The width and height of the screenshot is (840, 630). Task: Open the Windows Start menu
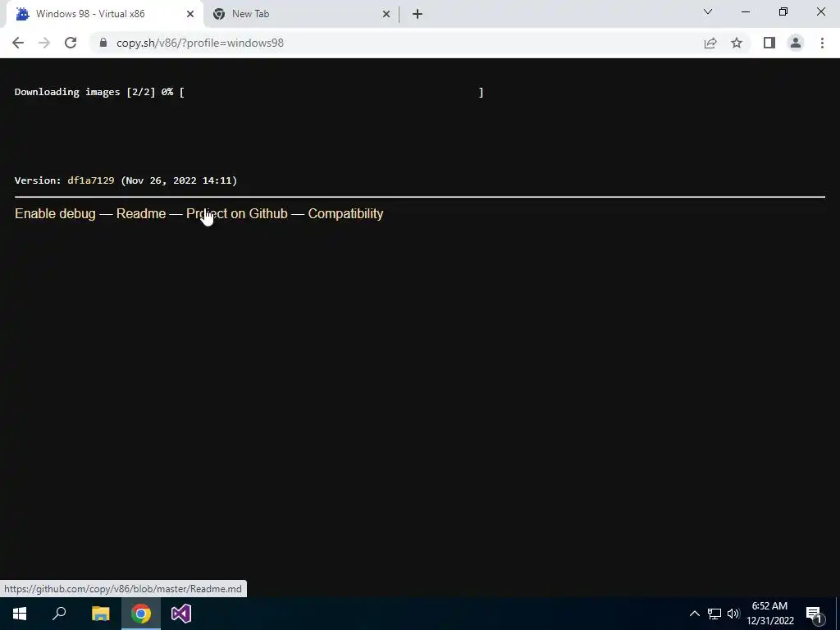point(20,614)
